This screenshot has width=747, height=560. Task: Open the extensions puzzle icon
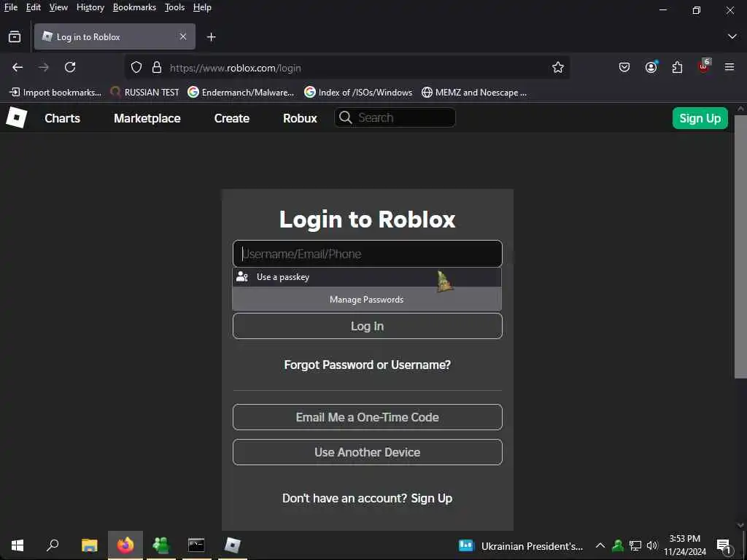(x=677, y=68)
